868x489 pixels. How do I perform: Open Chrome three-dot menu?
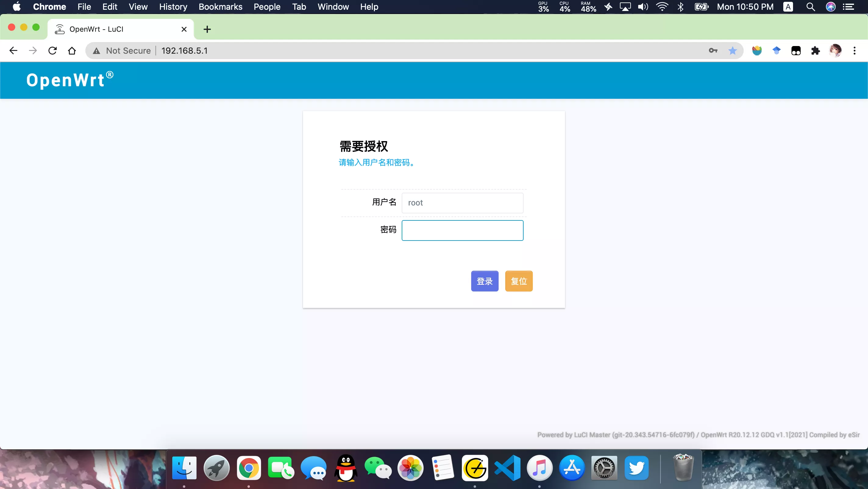(x=855, y=51)
